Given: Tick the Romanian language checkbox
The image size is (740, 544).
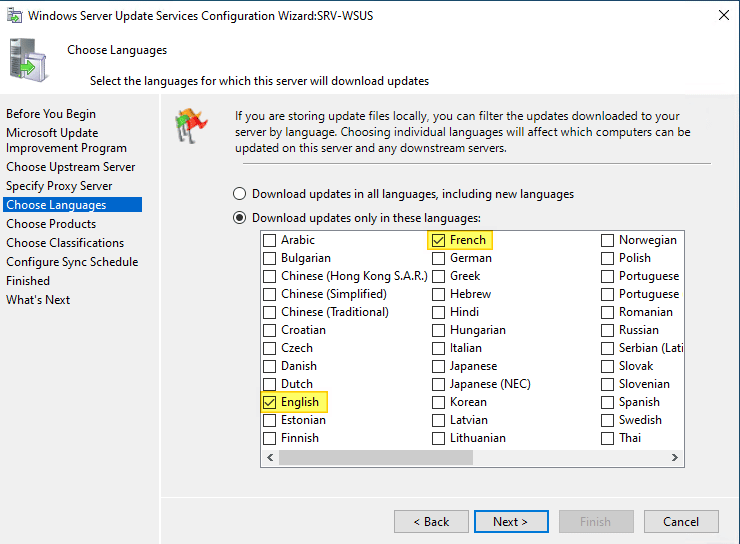Looking at the screenshot, I should click(607, 312).
